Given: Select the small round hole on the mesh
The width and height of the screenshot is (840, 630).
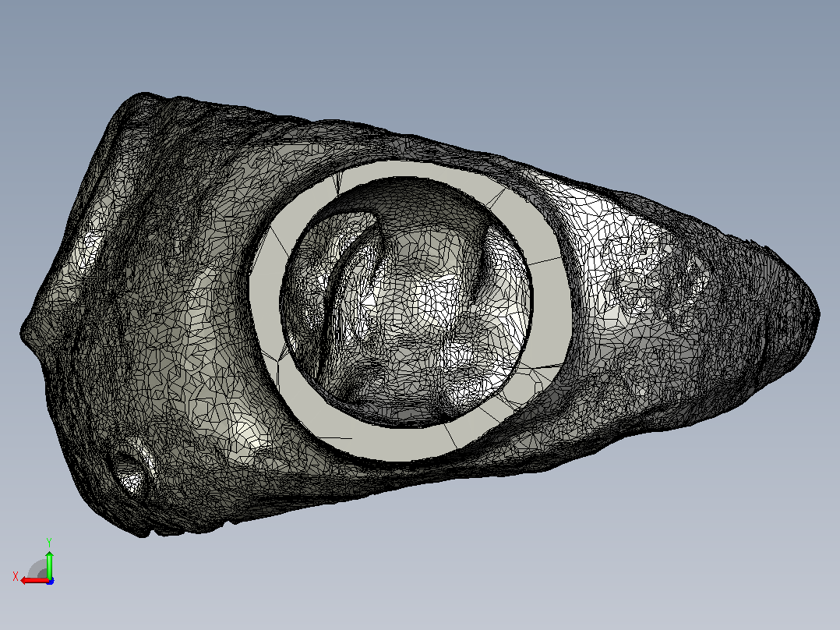Looking at the screenshot, I should pos(129,473).
